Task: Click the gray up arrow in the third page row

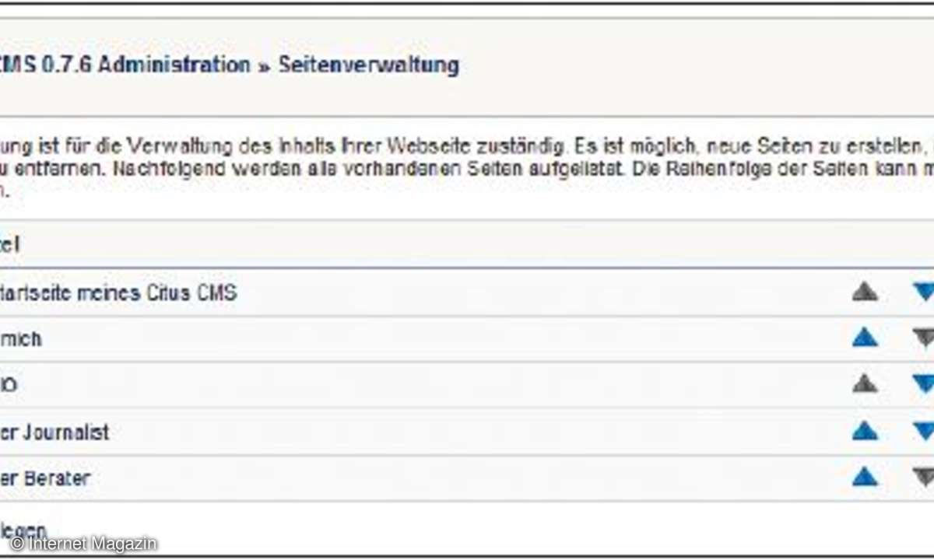Action: tap(865, 384)
